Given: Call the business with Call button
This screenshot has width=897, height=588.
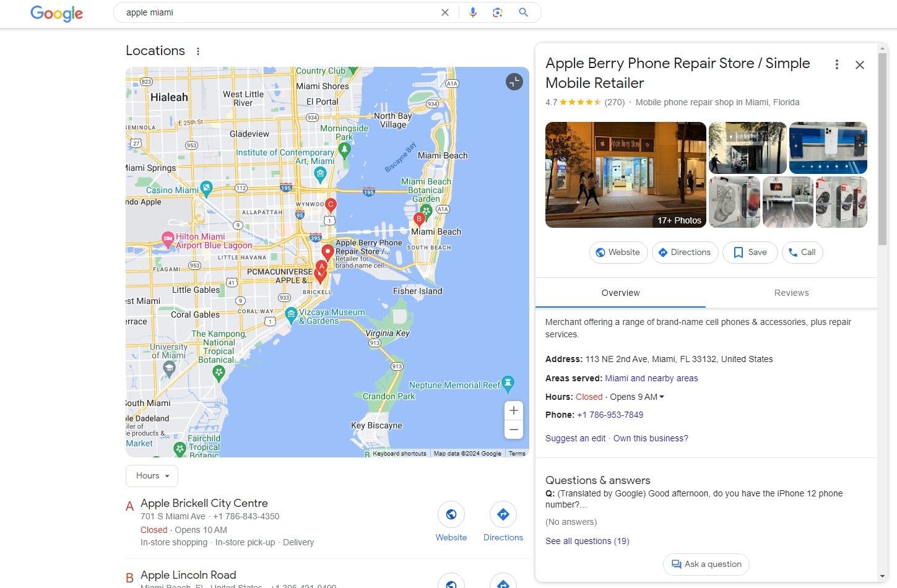Looking at the screenshot, I should (802, 252).
